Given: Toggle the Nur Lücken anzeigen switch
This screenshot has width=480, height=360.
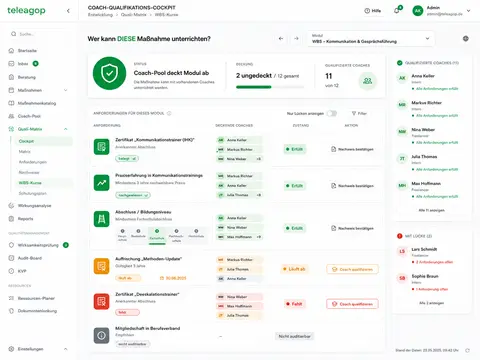Looking at the screenshot, I should (x=332, y=113).
